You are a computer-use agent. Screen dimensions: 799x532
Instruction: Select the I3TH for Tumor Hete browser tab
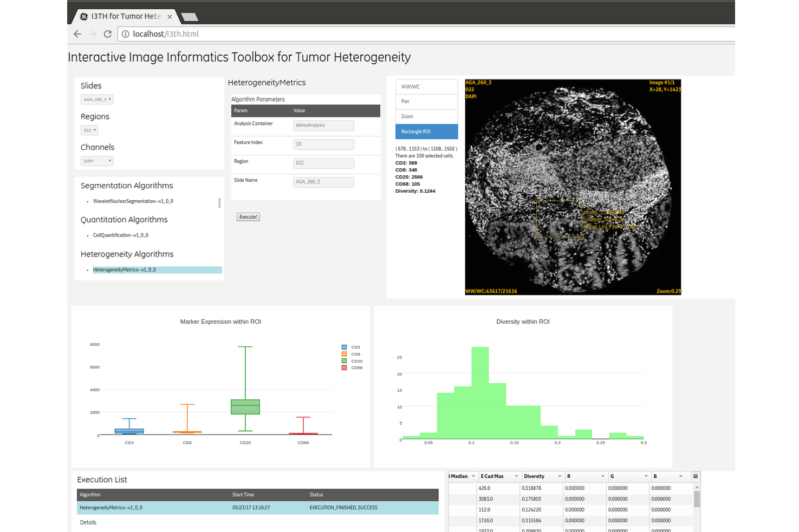point(126,17)
